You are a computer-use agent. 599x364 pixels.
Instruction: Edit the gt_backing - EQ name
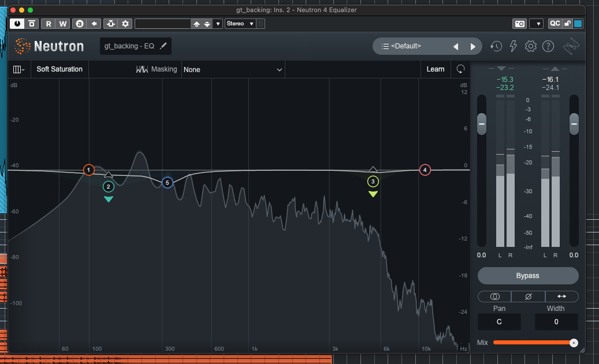[x=136, y=46]
